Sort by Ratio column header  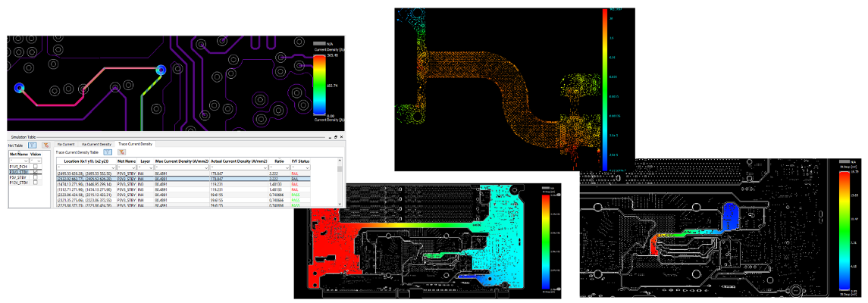tap(280, 161)
